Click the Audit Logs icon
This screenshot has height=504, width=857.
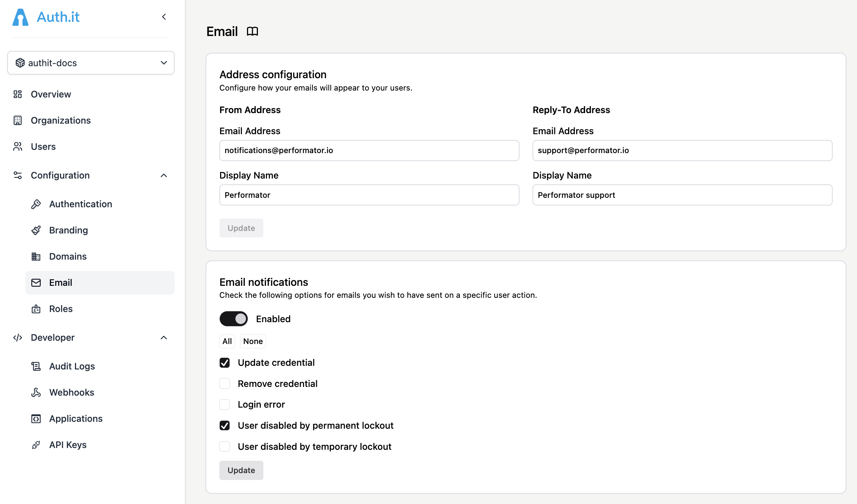(x=36, y=366)
